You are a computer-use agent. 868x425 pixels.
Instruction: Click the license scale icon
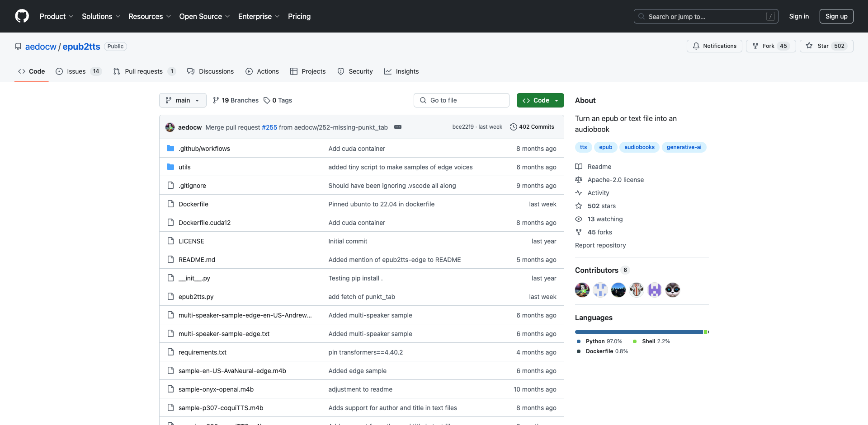(579, 180)
